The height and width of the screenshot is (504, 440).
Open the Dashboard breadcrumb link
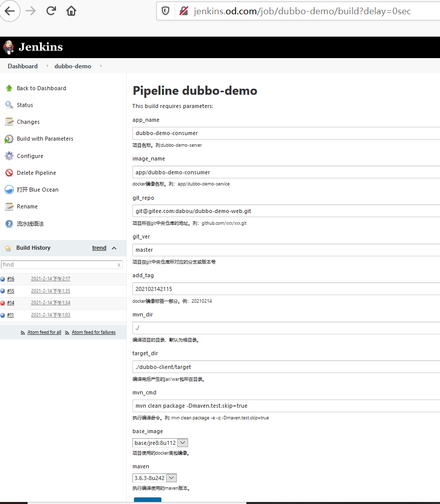point(23,66)
